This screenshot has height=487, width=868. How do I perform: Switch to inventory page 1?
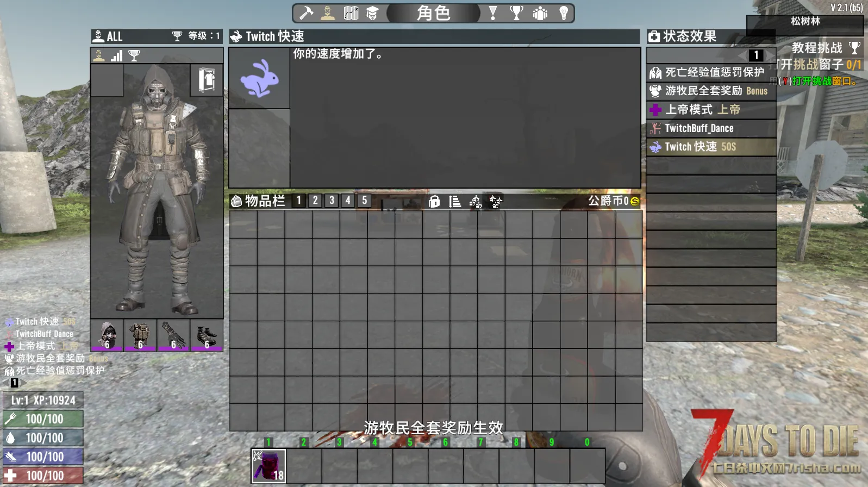pyautogui.click(x=298, y=201)
